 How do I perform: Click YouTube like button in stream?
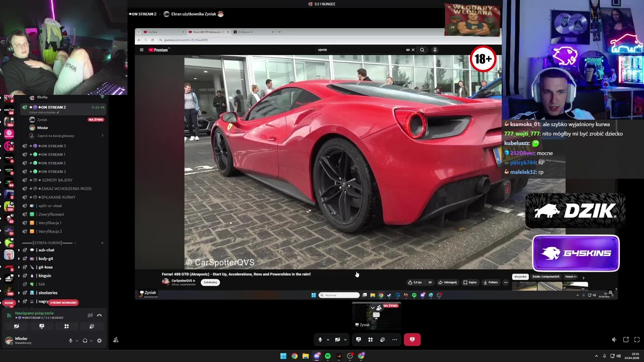click(415, 282)
